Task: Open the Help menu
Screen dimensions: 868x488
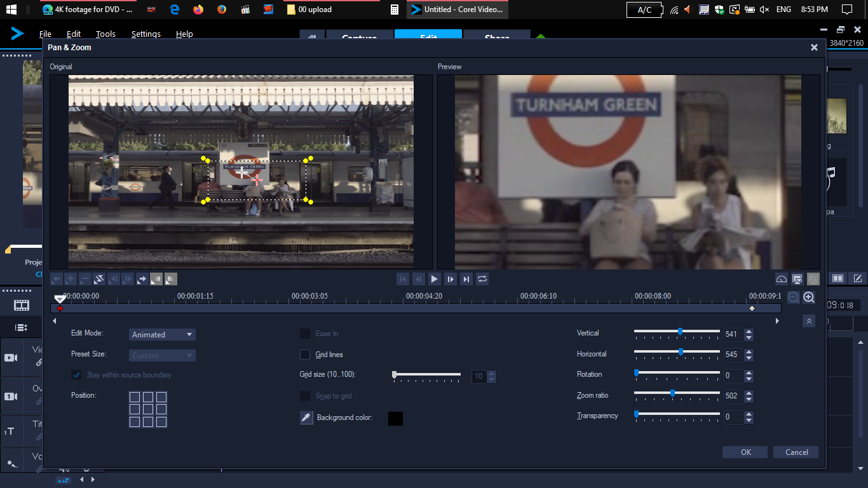Action: [x=184, y=34]
